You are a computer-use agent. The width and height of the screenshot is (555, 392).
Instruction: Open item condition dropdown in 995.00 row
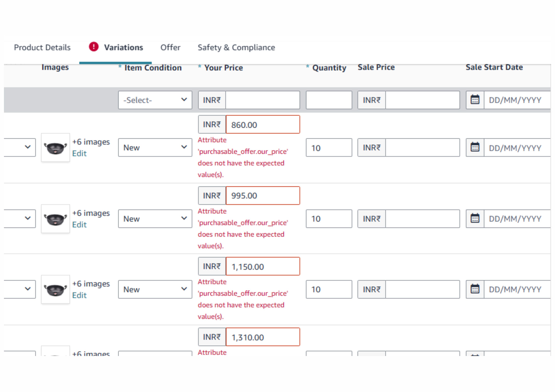[x=155, y=219]
